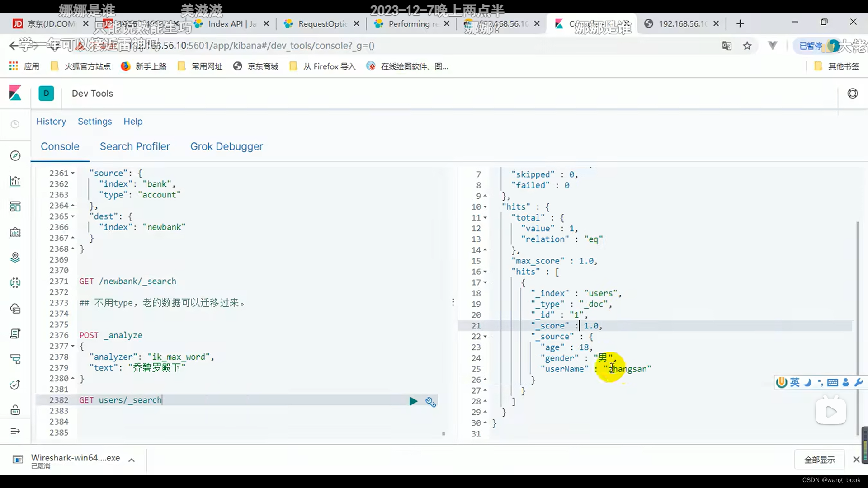Switch to the Search Profiler tab

135,146
